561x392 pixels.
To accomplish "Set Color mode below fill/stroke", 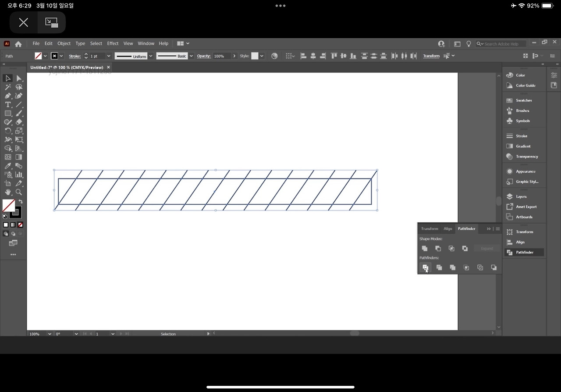I will (x=6, y=225).
